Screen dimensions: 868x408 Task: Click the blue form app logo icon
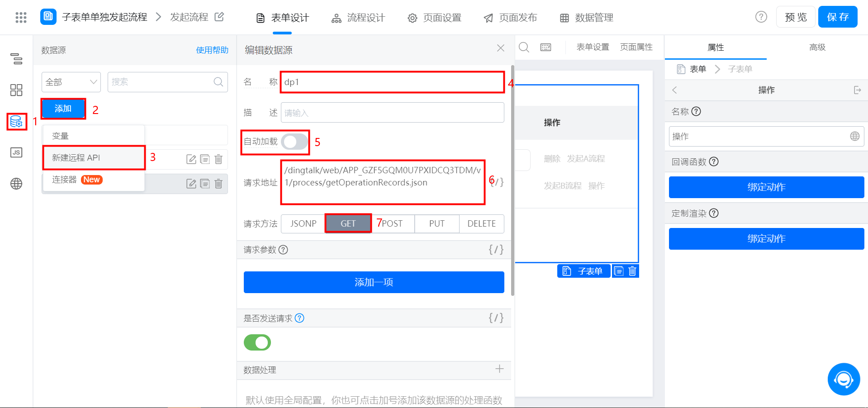coord(48,17)
